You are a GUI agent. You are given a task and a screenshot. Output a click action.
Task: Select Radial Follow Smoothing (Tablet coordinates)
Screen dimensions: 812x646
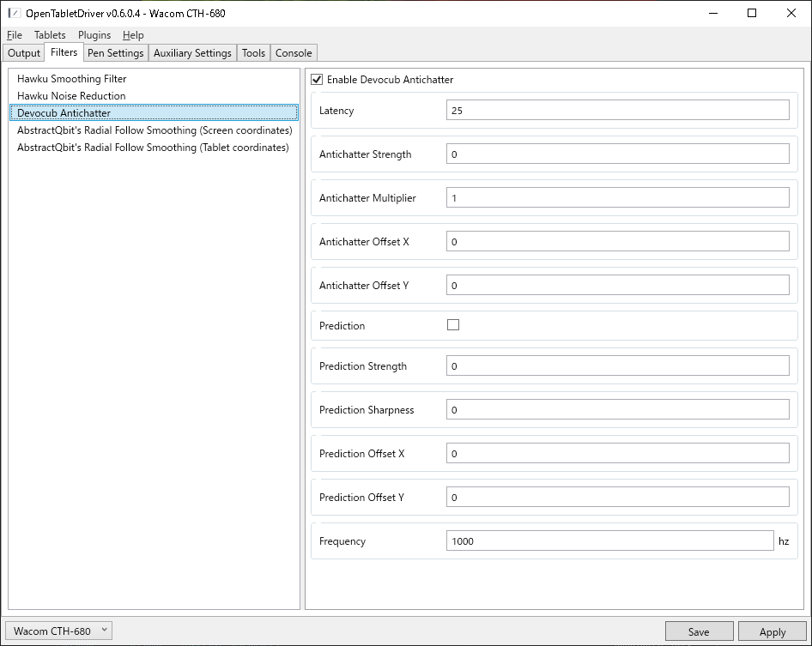[154, 147]
